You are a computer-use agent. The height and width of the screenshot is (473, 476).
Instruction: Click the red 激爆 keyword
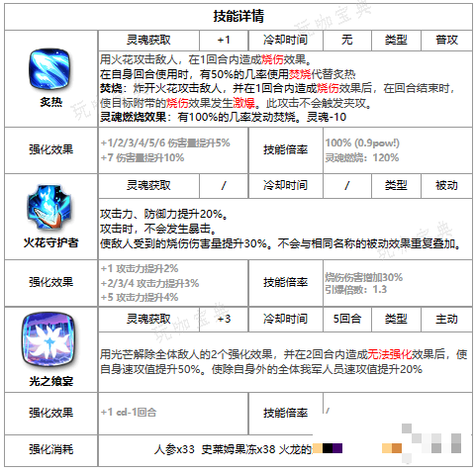tap(244, 103)
